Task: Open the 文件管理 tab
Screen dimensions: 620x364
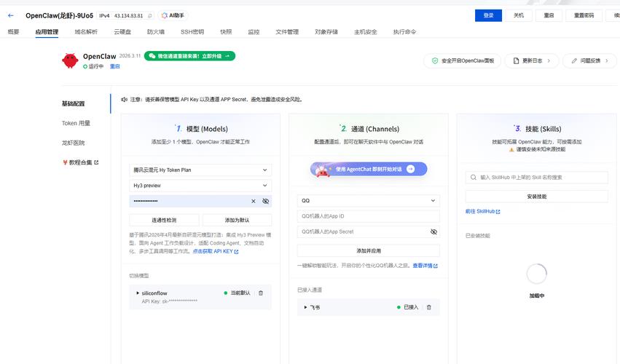Action: (287, 31)
